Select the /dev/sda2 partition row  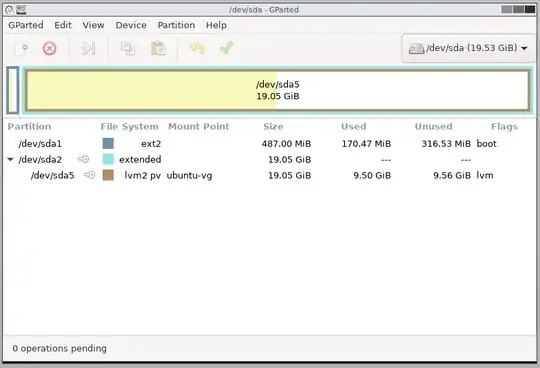269,159
